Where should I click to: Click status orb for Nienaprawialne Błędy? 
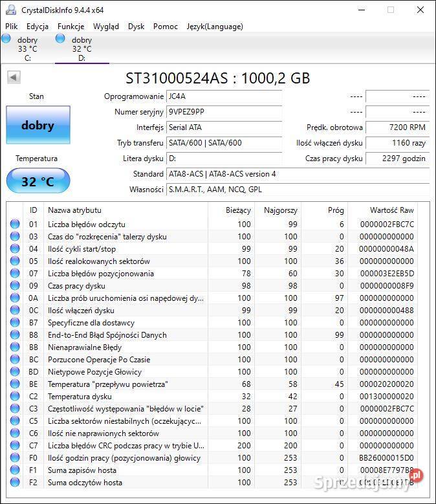tap(15, 347)
